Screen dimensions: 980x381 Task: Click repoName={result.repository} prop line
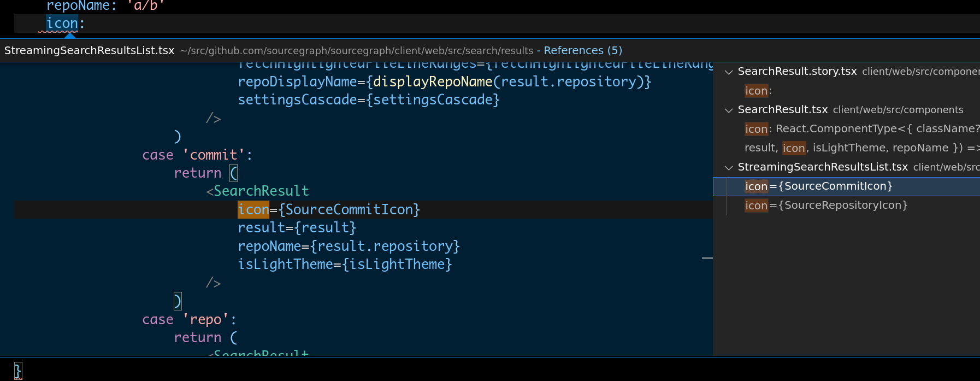(x=349, y=247)
